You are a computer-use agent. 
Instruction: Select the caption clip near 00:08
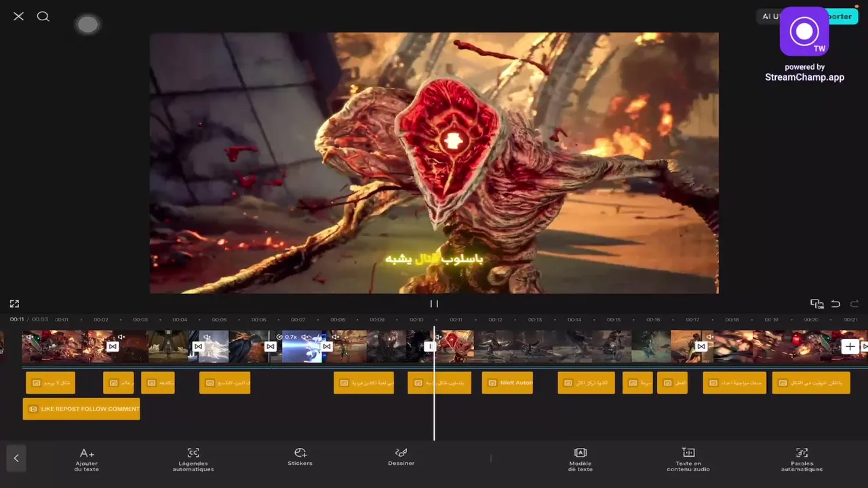363,383
